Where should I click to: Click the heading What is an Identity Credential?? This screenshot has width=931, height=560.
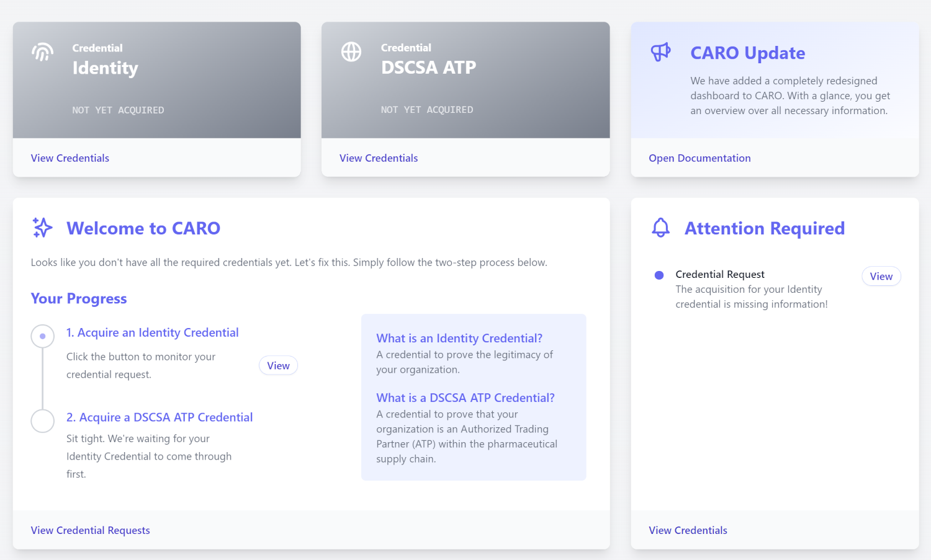459,338
